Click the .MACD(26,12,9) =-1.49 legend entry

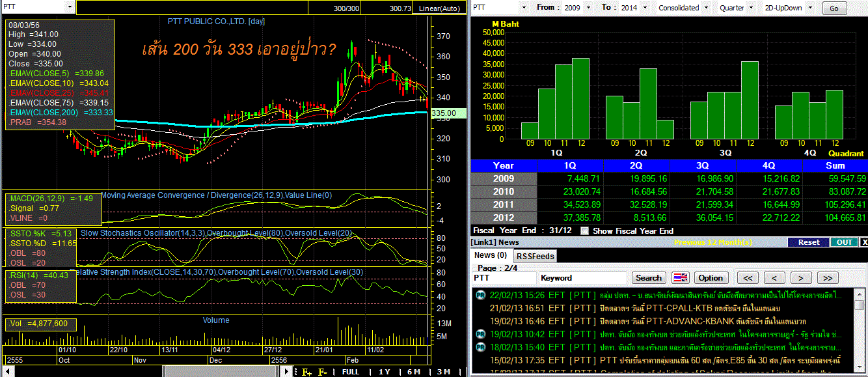pyautogui.click(x=51, y=198)
